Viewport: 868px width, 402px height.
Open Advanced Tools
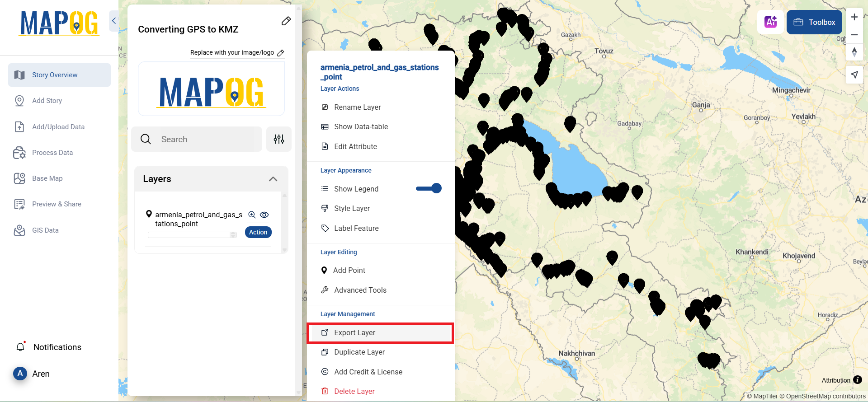tap(360, 290)
